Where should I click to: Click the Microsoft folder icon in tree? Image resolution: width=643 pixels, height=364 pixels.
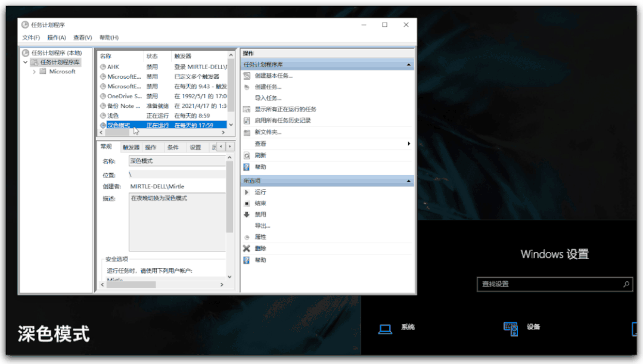point(43,71)
